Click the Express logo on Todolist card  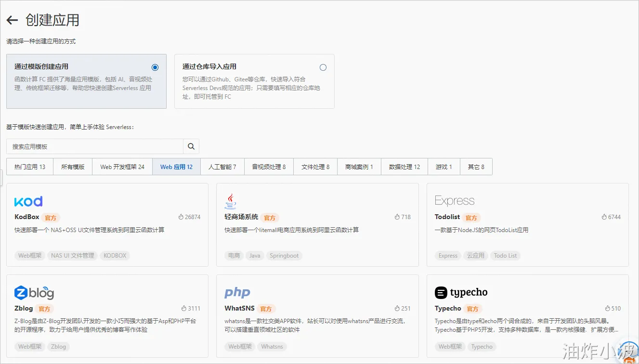click(455, 201)
